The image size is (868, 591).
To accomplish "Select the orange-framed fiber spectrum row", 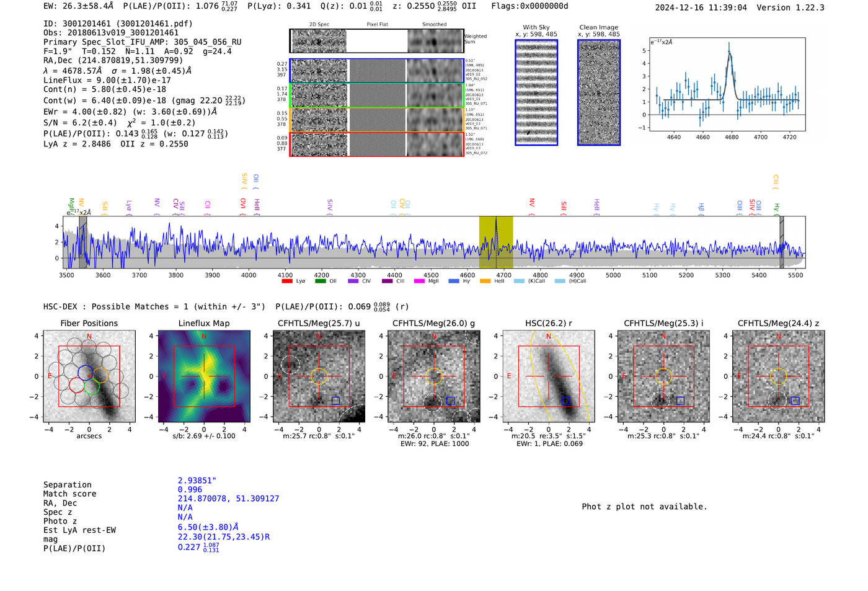I will [x=377, y=120].
